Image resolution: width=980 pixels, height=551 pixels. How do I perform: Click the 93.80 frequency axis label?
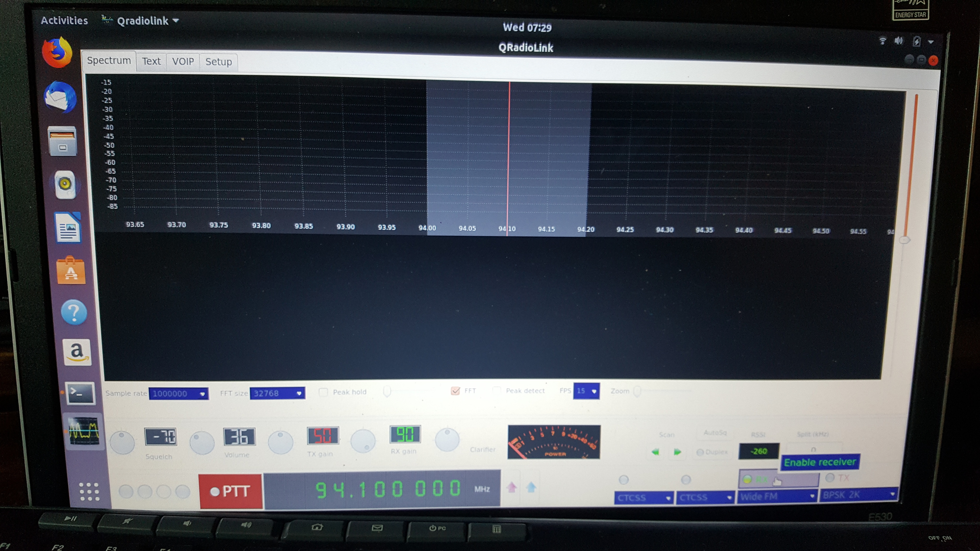pyautogui.click(x=261, y=226)
